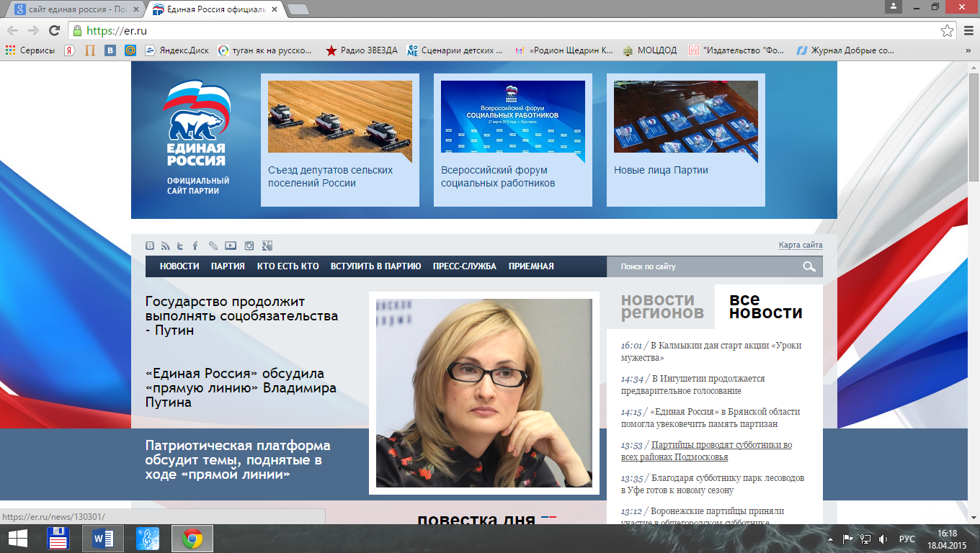Open the Mail.ru @ bookmark icon
Screen dimensions: 980x553
pos(130,50)
